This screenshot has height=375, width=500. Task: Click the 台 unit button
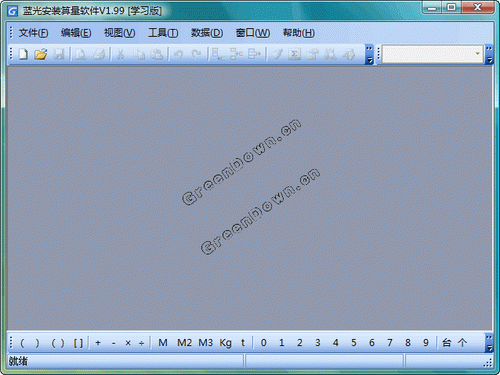446,343
